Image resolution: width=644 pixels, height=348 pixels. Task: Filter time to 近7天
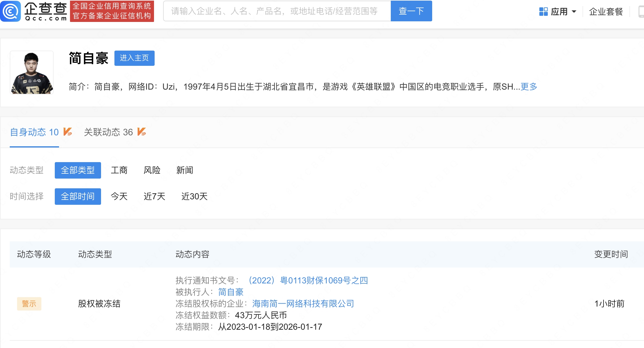click(154, 196)
